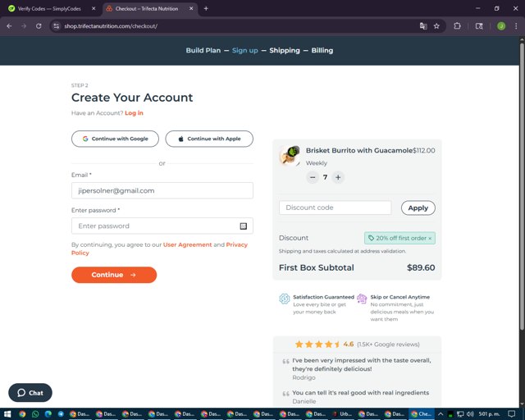Click the Brisket Burrito meal thumbnail
The height and width of the screenshot is (420, 525).
(290, 155)
